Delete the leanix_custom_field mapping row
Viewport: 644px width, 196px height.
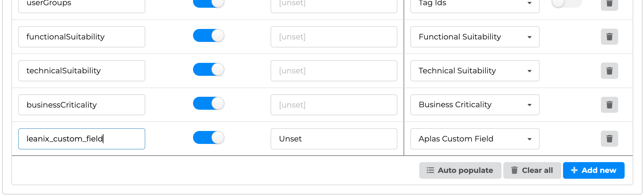[x=609, y=139]
